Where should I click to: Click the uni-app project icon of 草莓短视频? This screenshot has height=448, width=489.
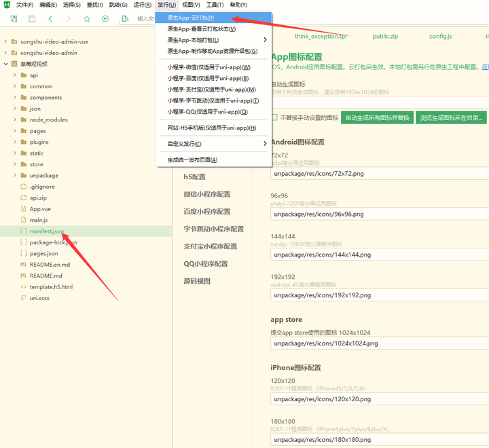coord(14,64)
